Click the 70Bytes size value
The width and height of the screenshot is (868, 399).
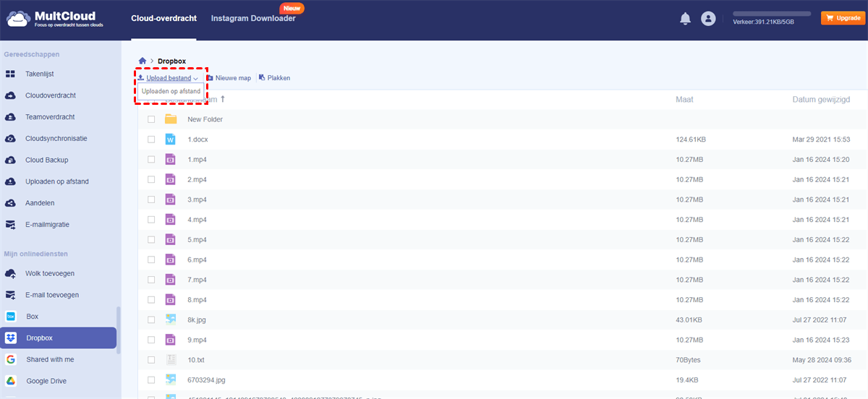(688, 359)
